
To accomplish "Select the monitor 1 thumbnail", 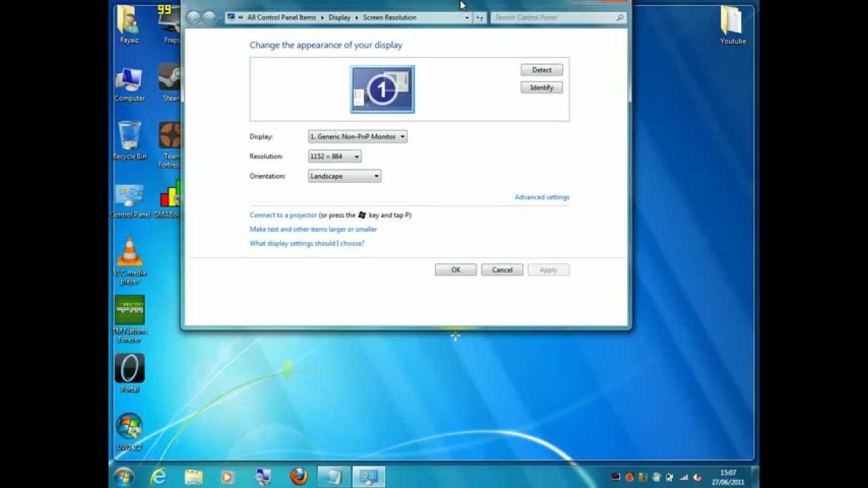I will pyautogui.click(x=382, y=89).
